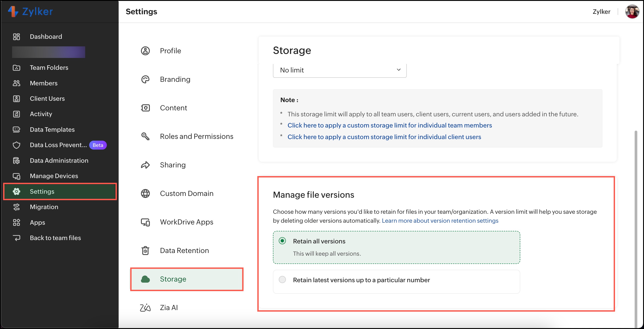Screen dimensions: 644x329
Task: Click the WorkDrive Apps devices icon
Action: pyautogui.click(x=145, y=222)
